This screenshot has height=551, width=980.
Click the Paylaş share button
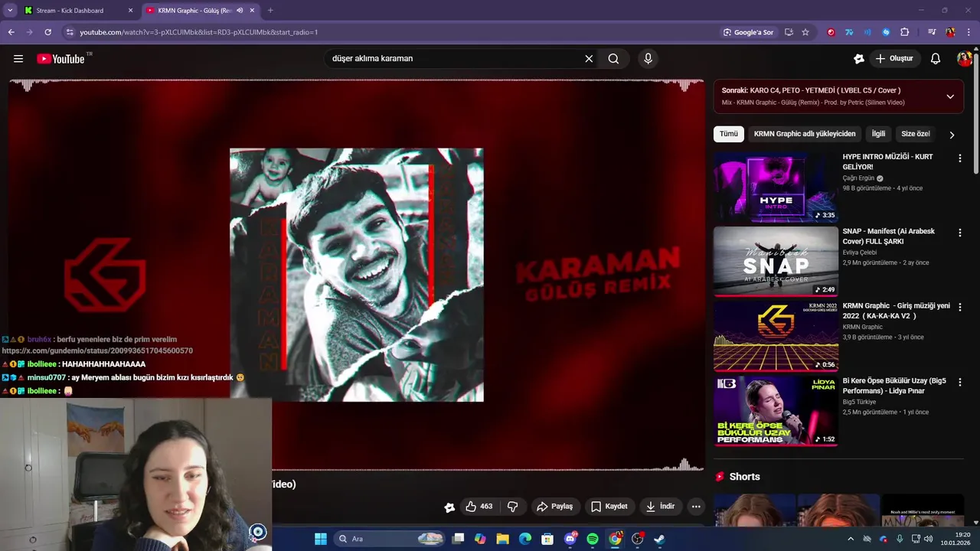tap(555, 507)
